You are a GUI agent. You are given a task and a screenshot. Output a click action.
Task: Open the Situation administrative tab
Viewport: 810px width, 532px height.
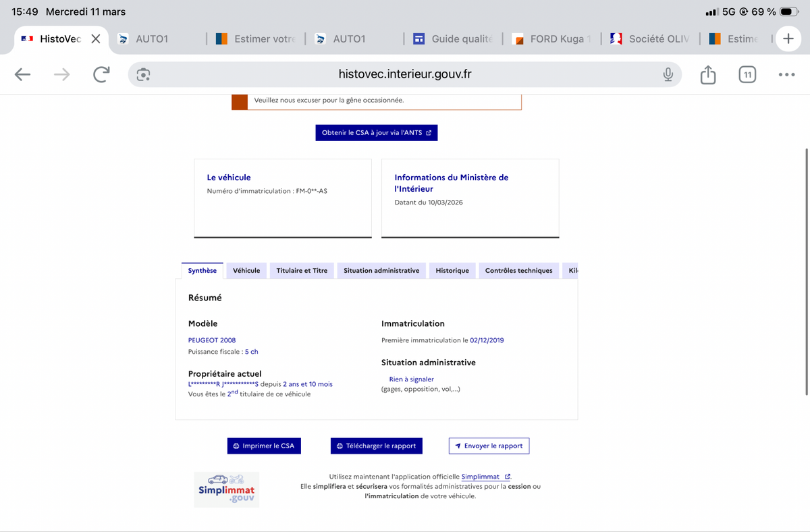381,271
